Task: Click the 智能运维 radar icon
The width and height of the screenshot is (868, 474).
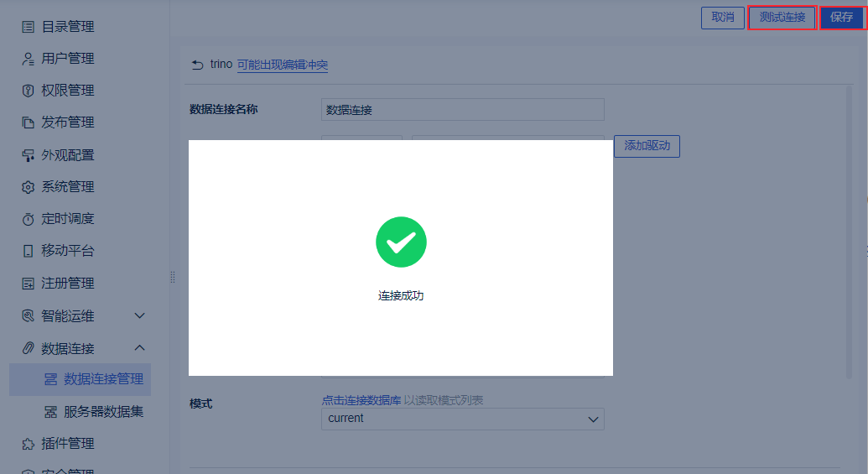Action: (x=28, y=316)
